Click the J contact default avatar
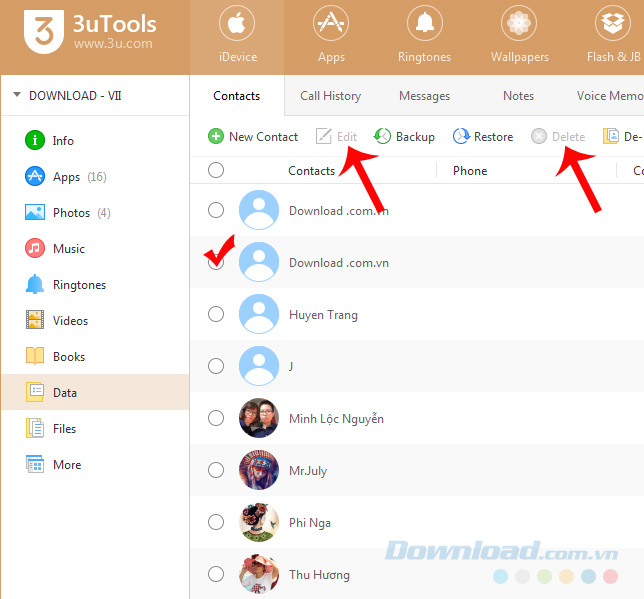Image resolution: width=644 pixels, height=599 pixels. 259,366
